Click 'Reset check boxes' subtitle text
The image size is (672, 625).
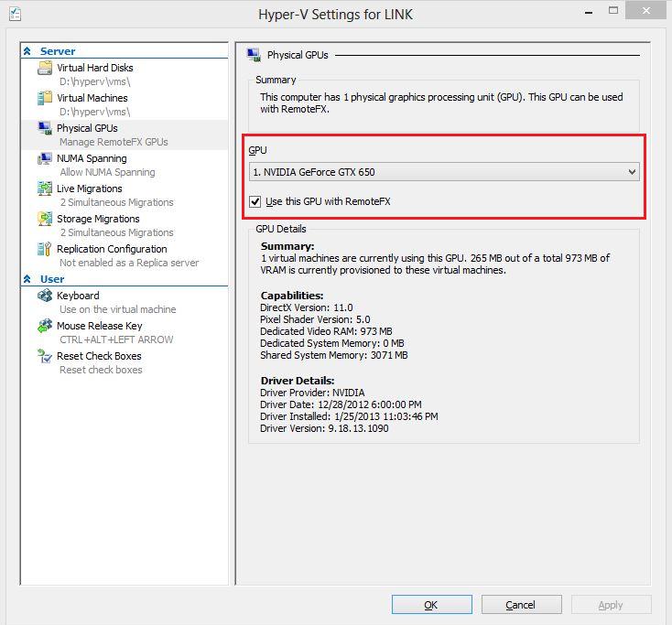click(x=101, y=370)
